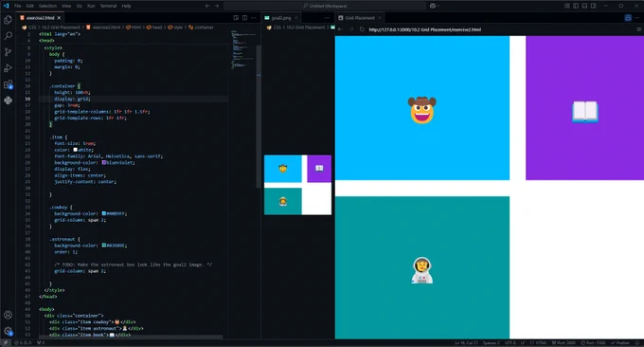Screen dimensions: 644x347
Task: Close the goal2.png tab
Action: tap(296, 18)
